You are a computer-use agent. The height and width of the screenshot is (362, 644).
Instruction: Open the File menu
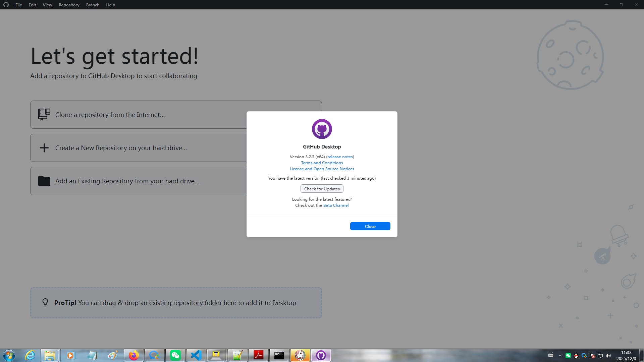pos(18,5)
